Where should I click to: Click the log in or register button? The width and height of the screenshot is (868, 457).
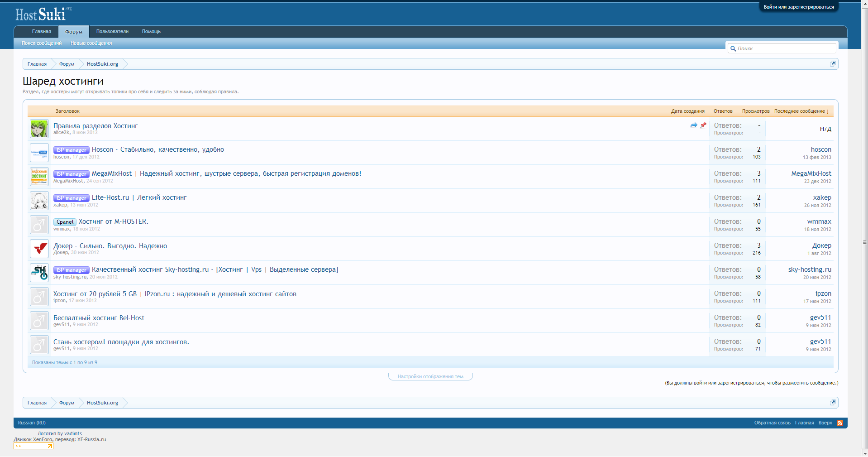[x=798, y=7]
